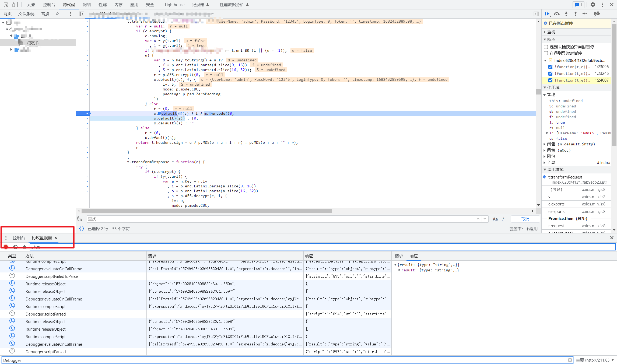Uncheck breakpoint at 1:23246
The height and width of the screenshot is (364, 617).
click(x=550, y=73)
